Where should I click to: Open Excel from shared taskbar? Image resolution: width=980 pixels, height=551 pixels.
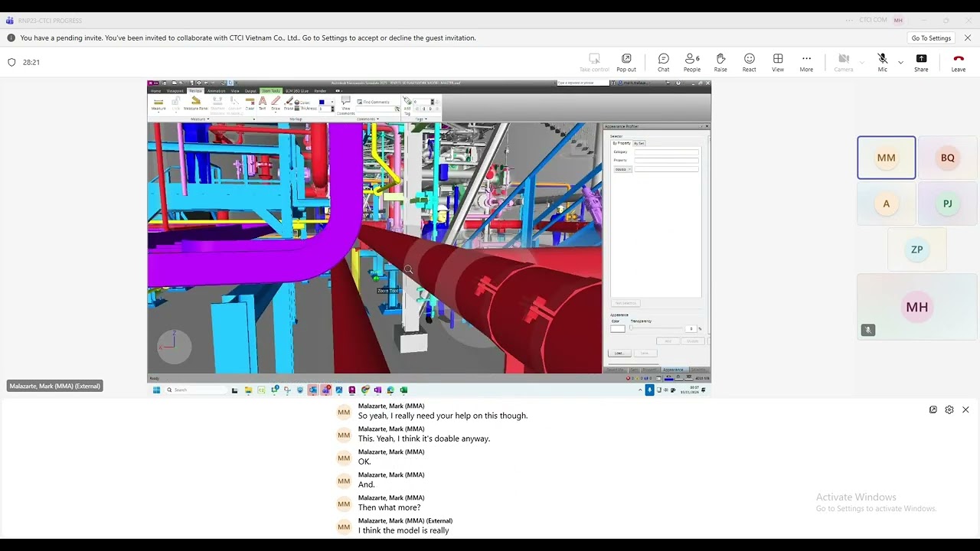tap(403, 390)
